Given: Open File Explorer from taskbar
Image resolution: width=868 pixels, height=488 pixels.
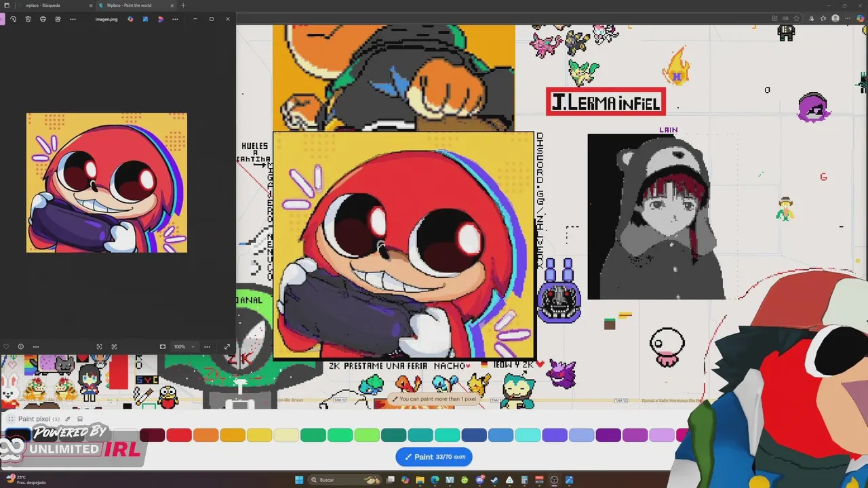Looking at the screenshot, I should pos(420,480).
